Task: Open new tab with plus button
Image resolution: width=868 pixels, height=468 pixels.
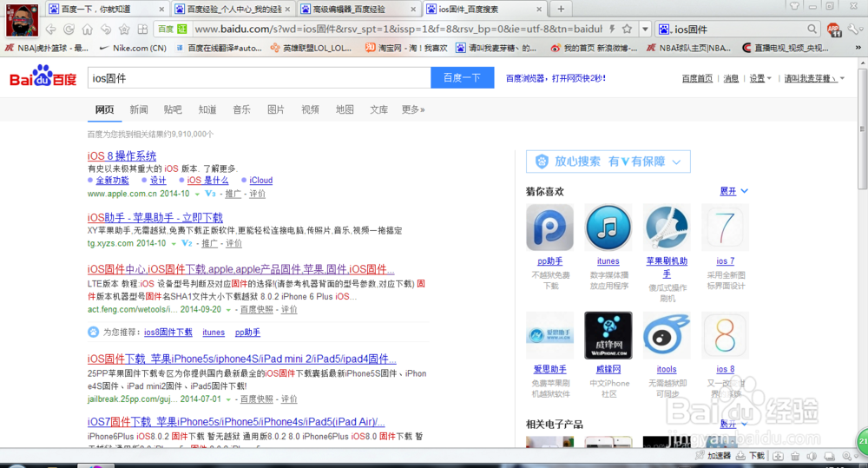Action: 561,9
